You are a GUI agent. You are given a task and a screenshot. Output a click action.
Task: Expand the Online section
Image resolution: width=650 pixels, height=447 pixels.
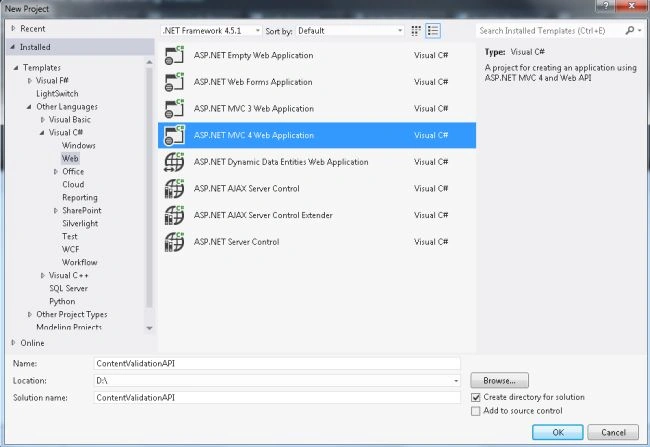click(13, 343)
